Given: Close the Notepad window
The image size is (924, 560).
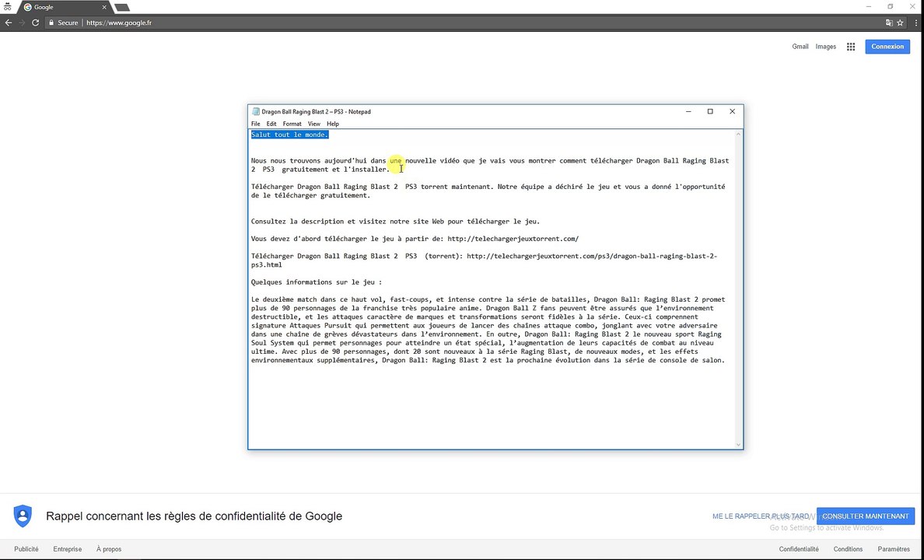Looking at the screenshot, I should (x=732, y=111).
